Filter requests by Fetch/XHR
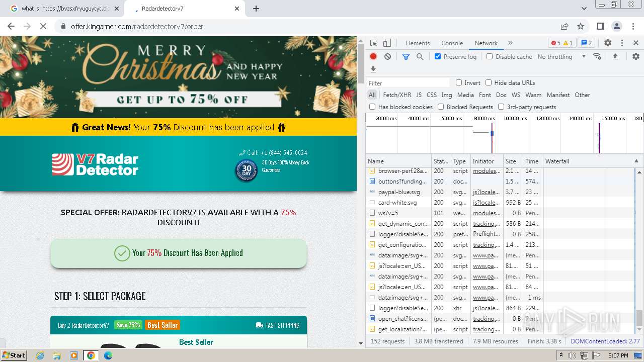This screenshot has height=362, width=644. coord(397,95)
